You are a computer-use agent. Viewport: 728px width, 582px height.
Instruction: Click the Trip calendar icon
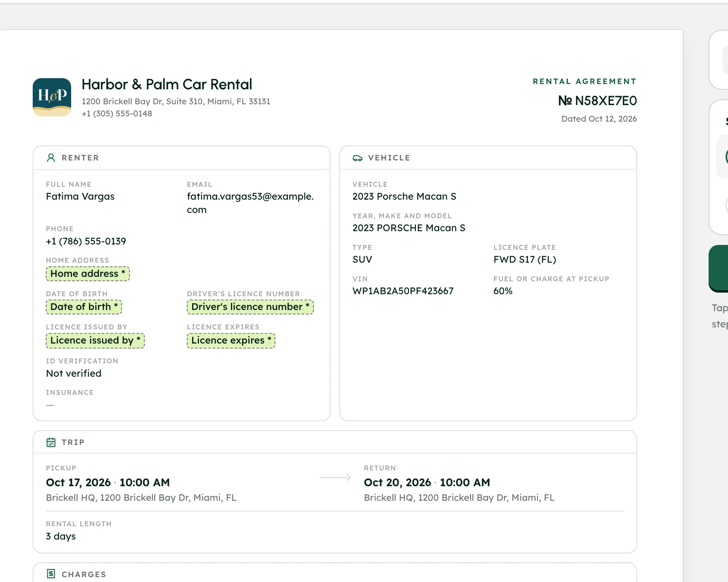[x=51, y=442]
